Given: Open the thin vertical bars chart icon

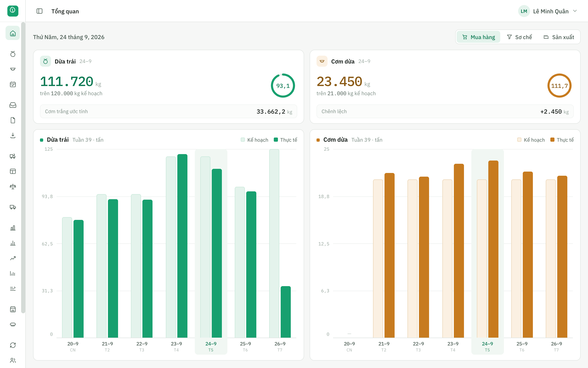Looking at the screenshot, I should (13, 273).
